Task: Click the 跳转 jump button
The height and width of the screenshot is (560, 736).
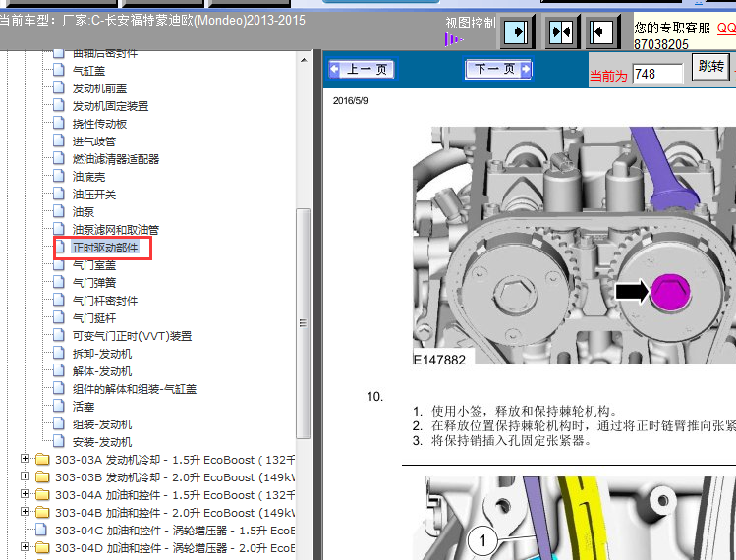Action: point(710,66)
